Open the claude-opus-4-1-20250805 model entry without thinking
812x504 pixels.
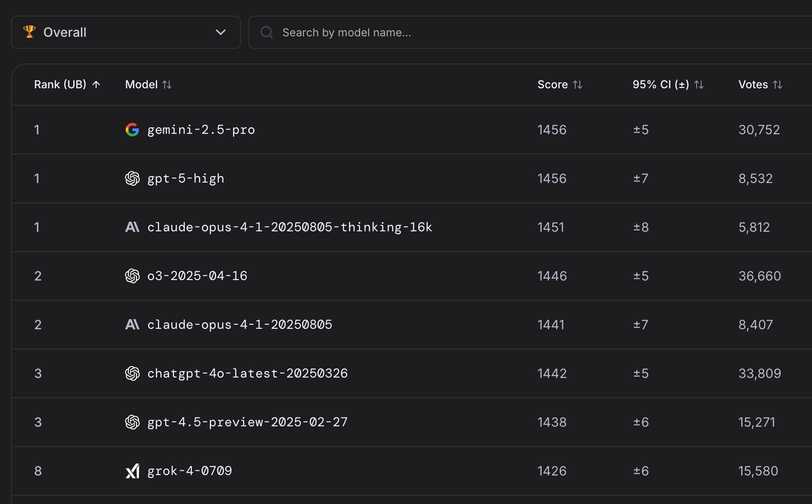tap(240, 325)
